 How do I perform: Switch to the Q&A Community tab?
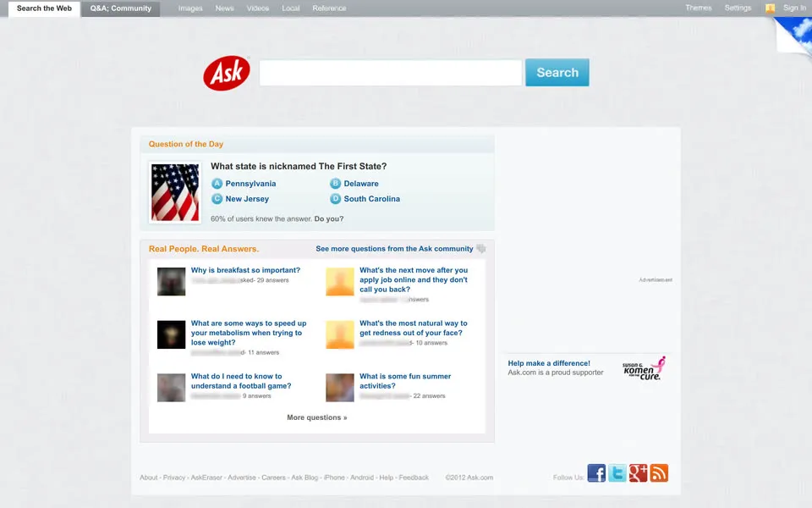click(x=121, y=8)
